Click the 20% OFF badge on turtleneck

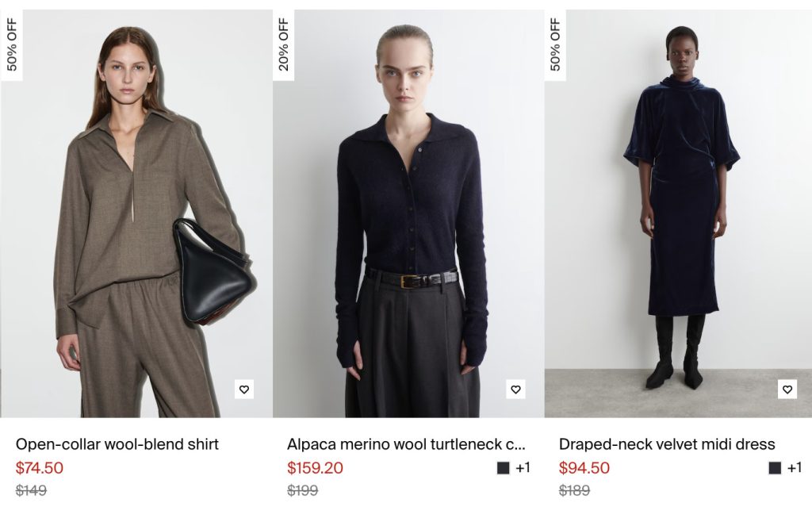tap(284, 45)
